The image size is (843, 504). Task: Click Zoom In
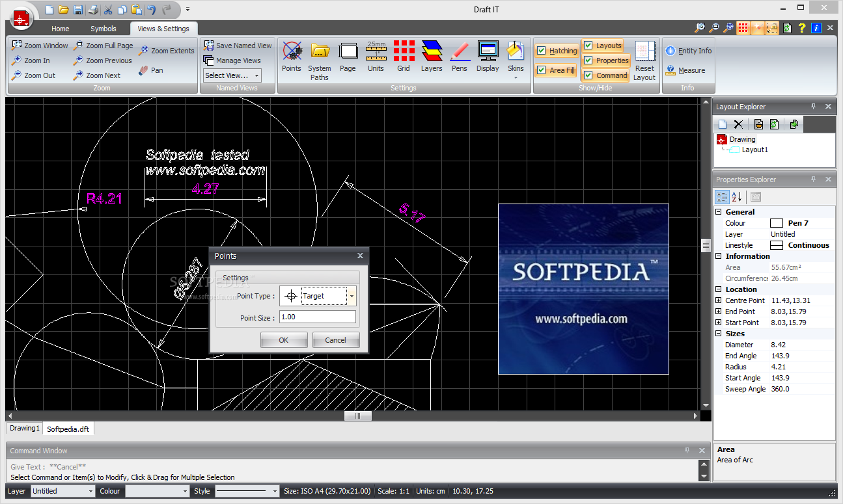[31, 60]
